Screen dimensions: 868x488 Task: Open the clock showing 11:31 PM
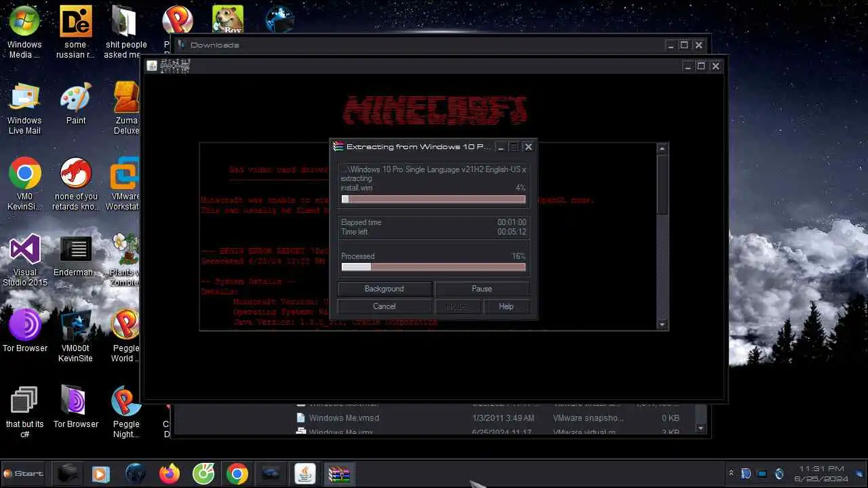click(821, 474)
